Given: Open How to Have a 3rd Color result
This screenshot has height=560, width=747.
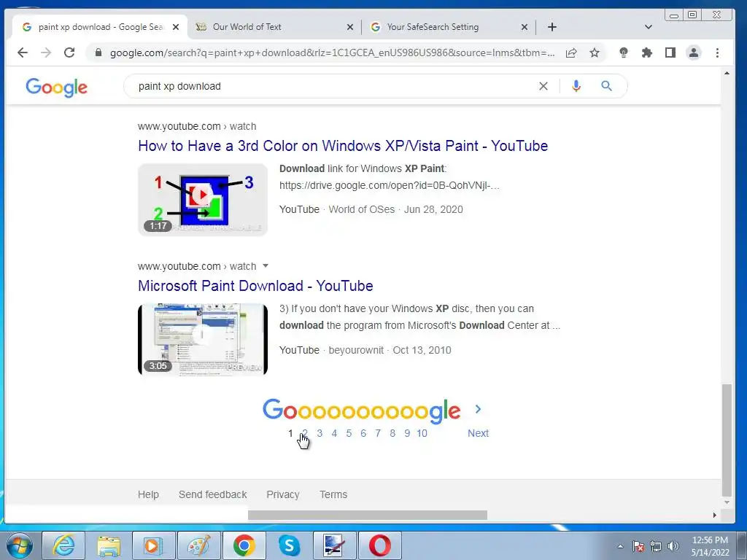Looking at the screenshot, I should [x=343, y=146].
